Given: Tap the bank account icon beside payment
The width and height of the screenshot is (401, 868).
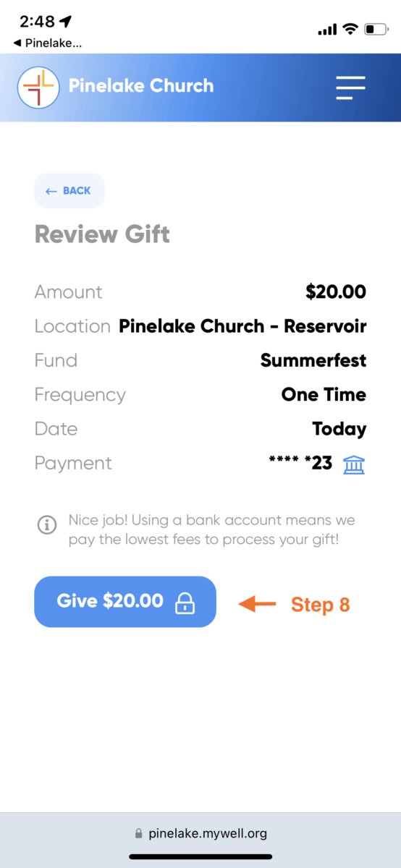Looking at the screenshot, I should point(354,464).
